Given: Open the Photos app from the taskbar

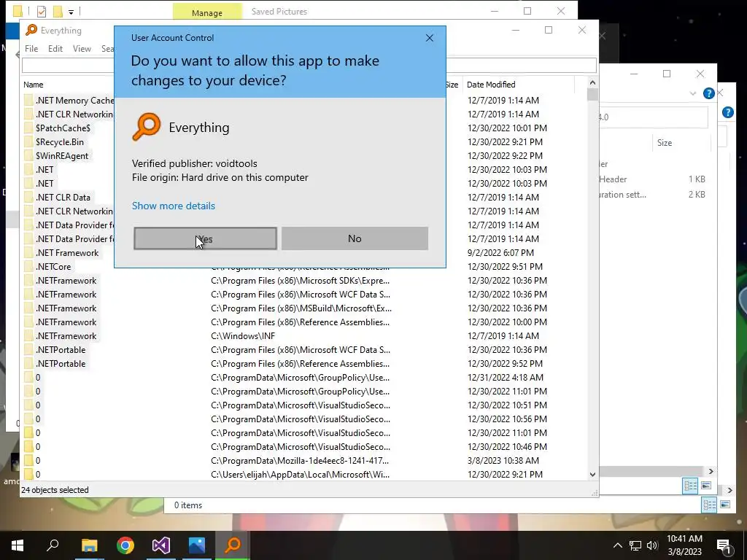Looking at the screenshot, I should (197, 545).
